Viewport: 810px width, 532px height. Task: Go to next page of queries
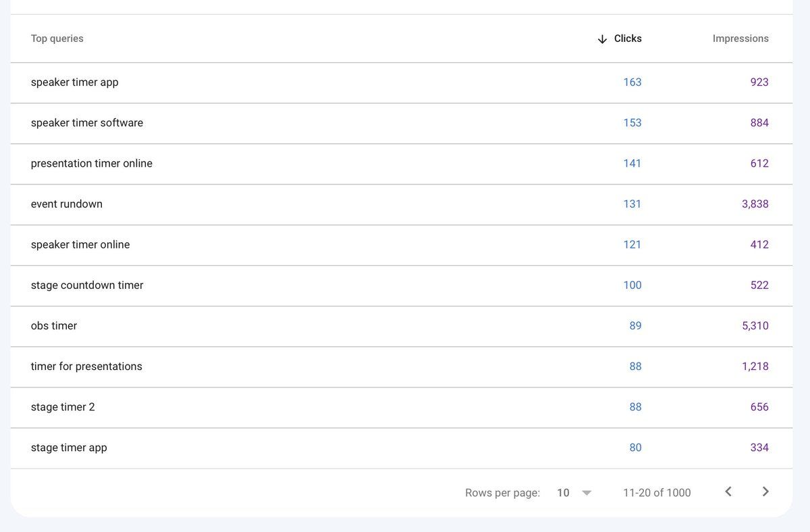pos(765,492)
